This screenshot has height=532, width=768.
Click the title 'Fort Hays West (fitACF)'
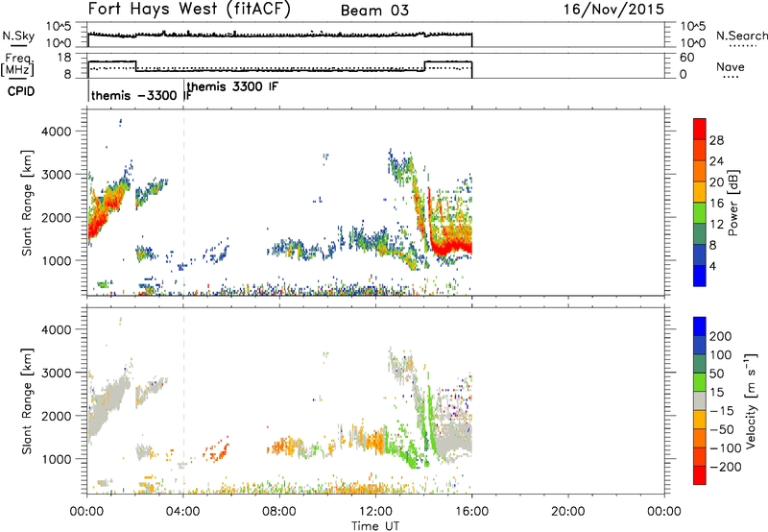point(189,10)
